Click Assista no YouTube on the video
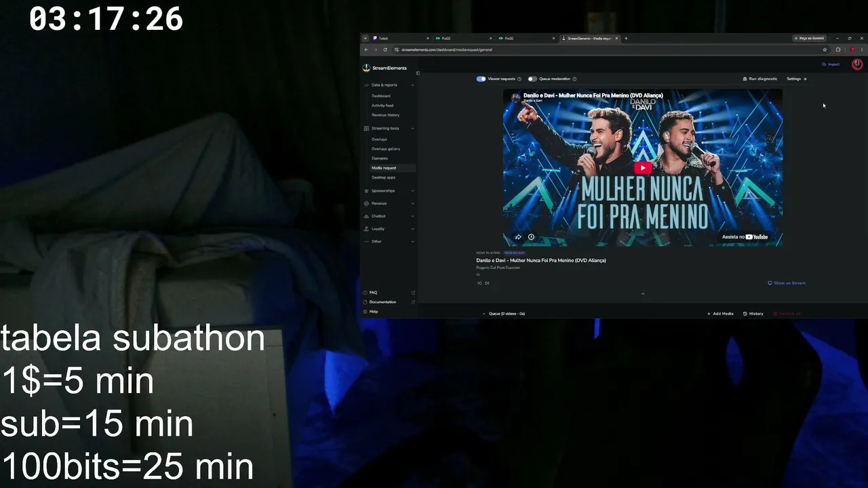This screenshot has height=488, width=868. point(745,237)
